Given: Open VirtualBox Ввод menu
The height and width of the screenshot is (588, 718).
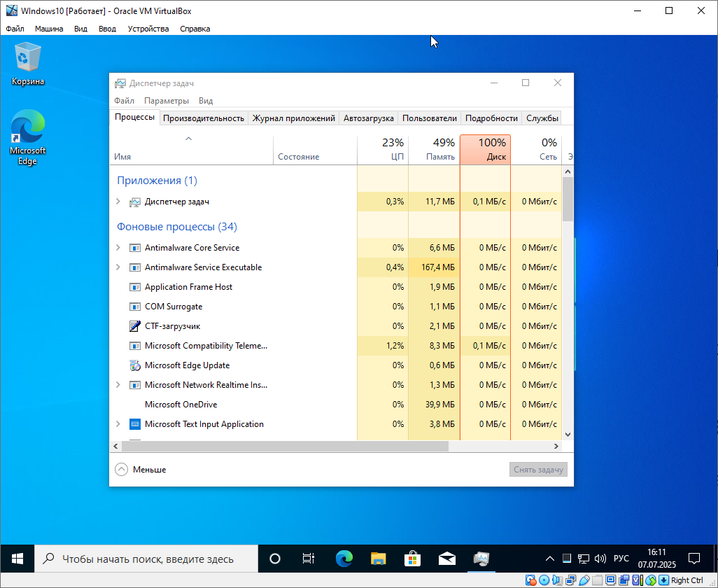Looking at the screenshot, I should (x=107, y=29).
